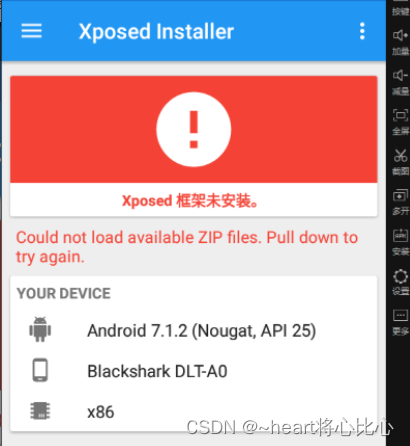Click the volume up emulator icon
The image size is (410, 446).
point(400,41)
